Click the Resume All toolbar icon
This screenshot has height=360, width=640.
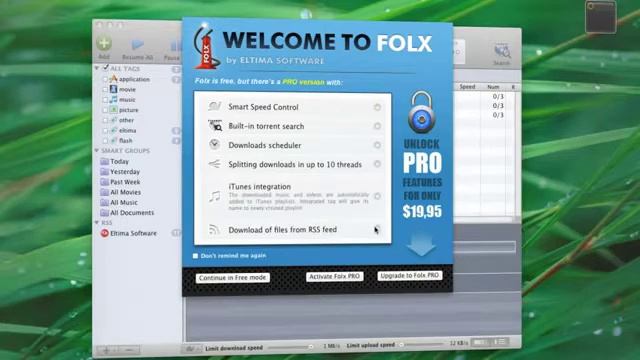point(138,44)
